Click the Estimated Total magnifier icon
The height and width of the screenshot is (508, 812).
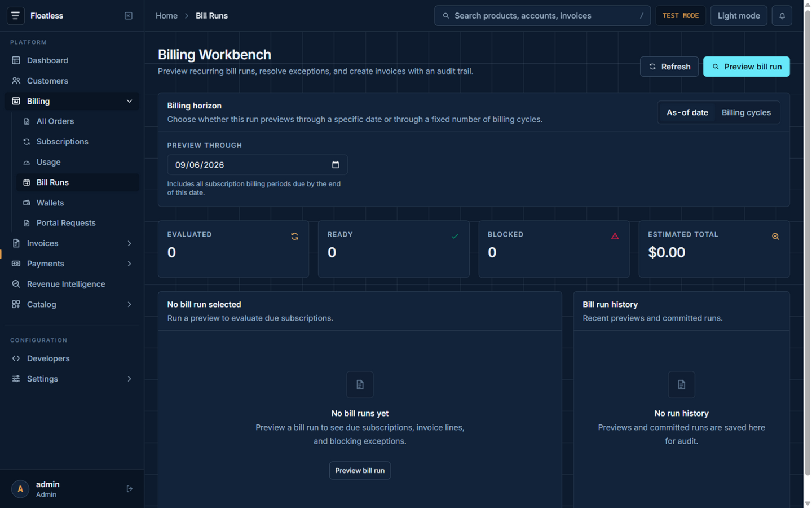[x=775, y=237]
